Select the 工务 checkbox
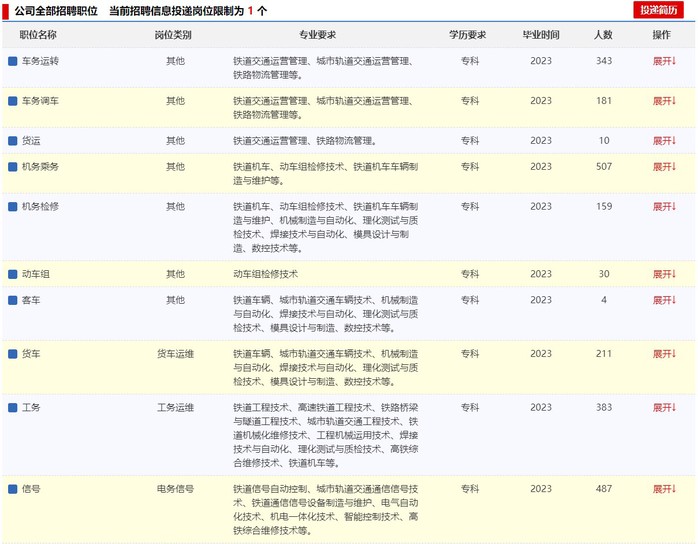The height and width of the screenshot is (544, 698). click(13, 408)
